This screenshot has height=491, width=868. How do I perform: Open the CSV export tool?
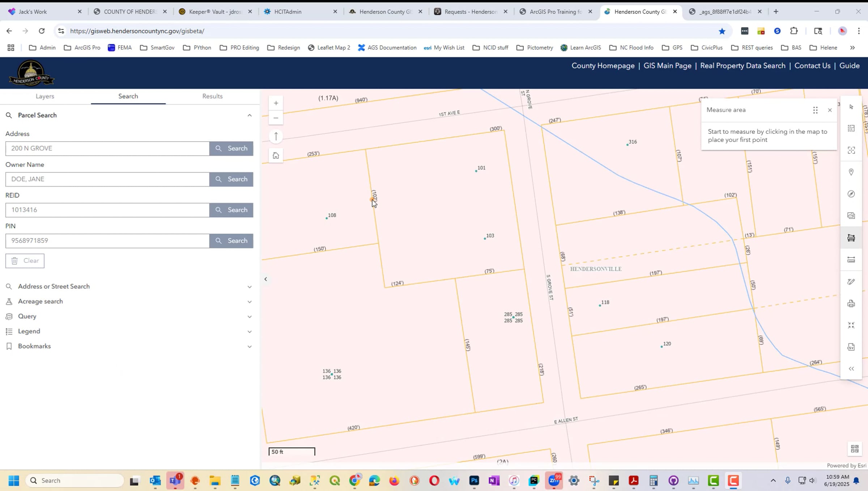coord(851,347)
